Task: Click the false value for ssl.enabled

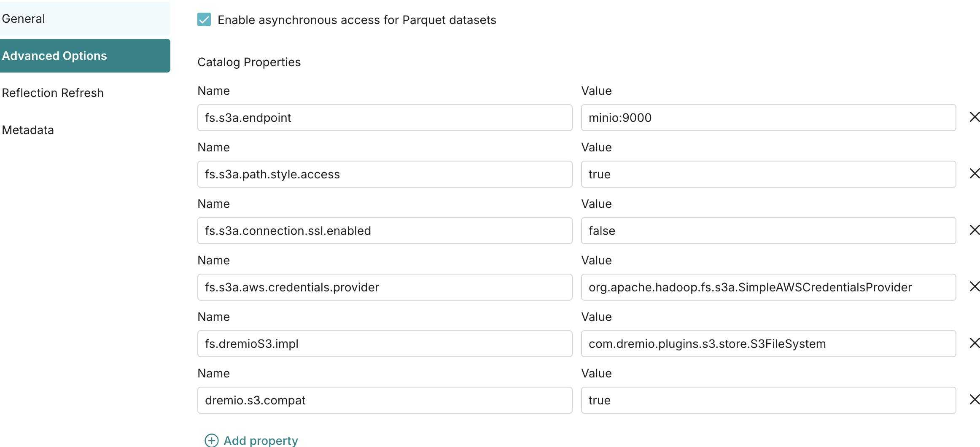Action: (768, 231)
